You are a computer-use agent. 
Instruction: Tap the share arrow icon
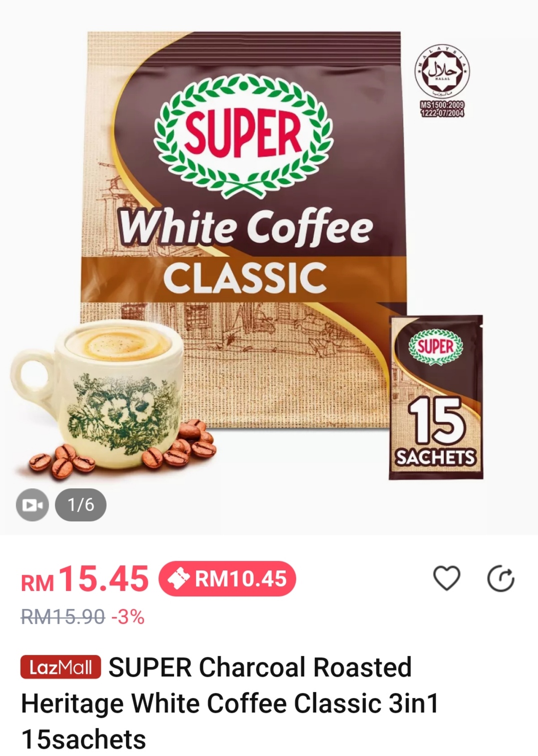(500, 579)
